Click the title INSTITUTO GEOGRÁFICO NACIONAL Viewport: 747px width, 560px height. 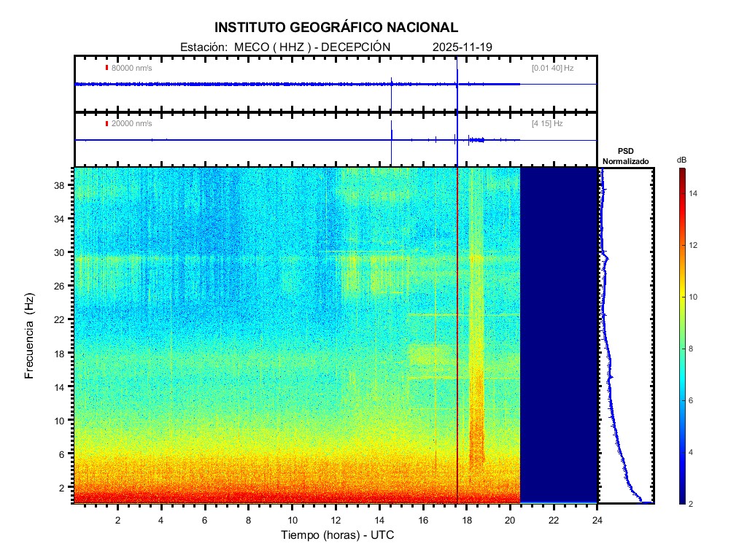(336, 28)
